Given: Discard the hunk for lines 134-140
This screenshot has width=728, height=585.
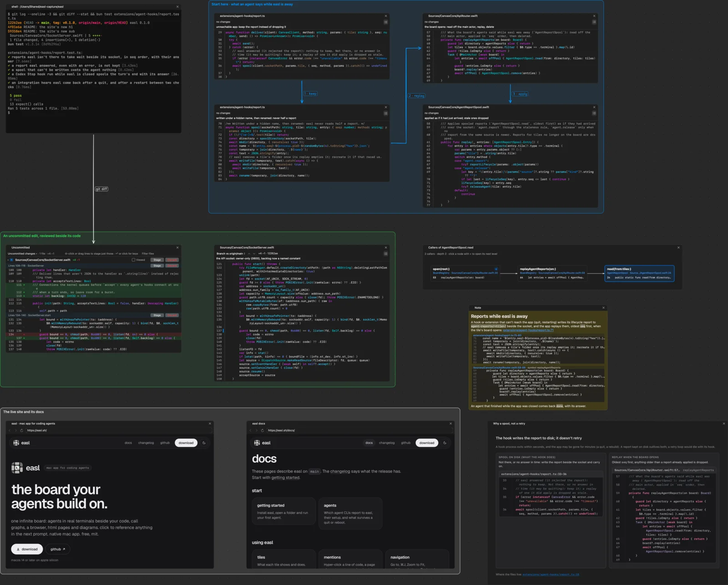Looking at the screenshot, I should coord(172,315).
